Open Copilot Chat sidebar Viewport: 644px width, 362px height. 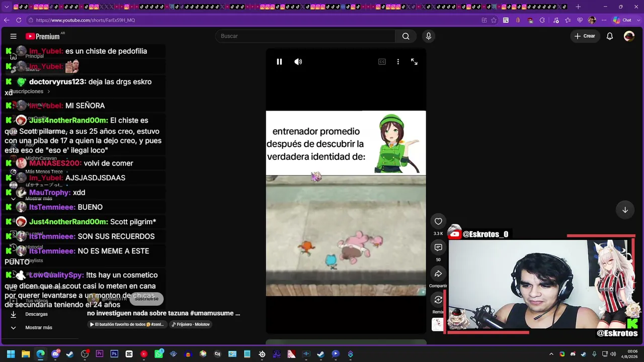point(622,20)
